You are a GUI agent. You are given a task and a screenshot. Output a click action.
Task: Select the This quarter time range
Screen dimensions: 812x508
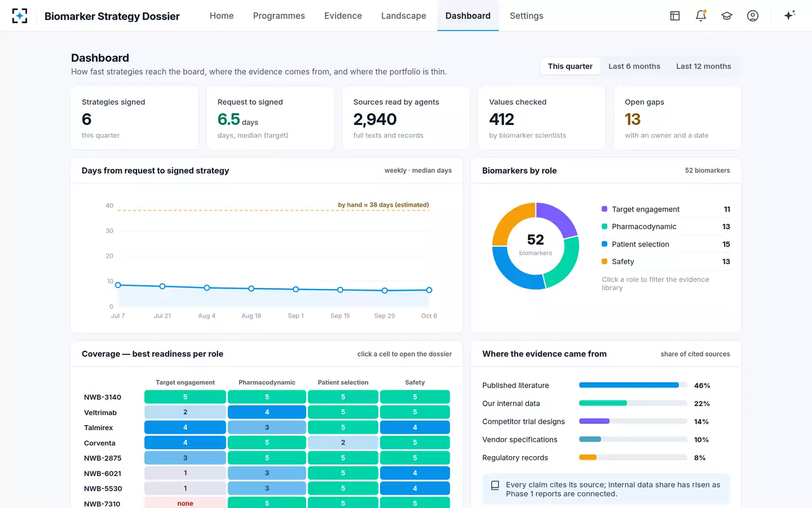570,66
